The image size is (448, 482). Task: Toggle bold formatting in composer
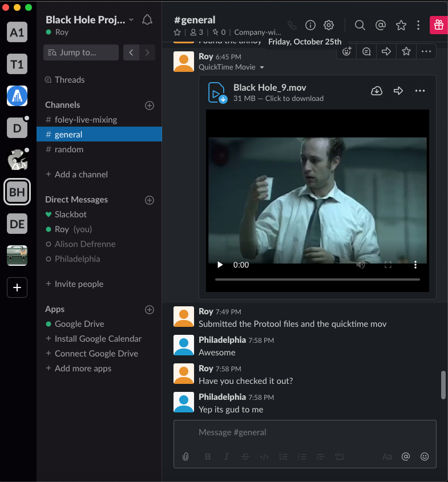point(208,457)
